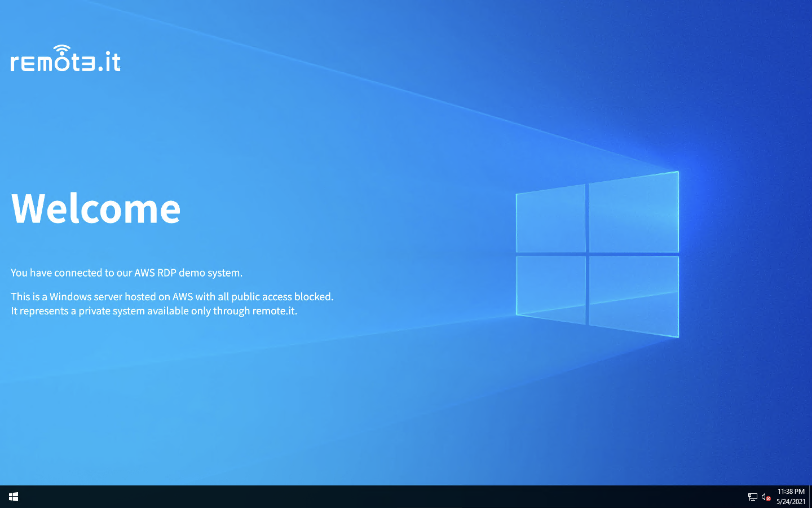Image resolution: width=812 pixels, height=508 pixels.
Task: Click the muted speaker volume icon
Action: tap(766, 497)
